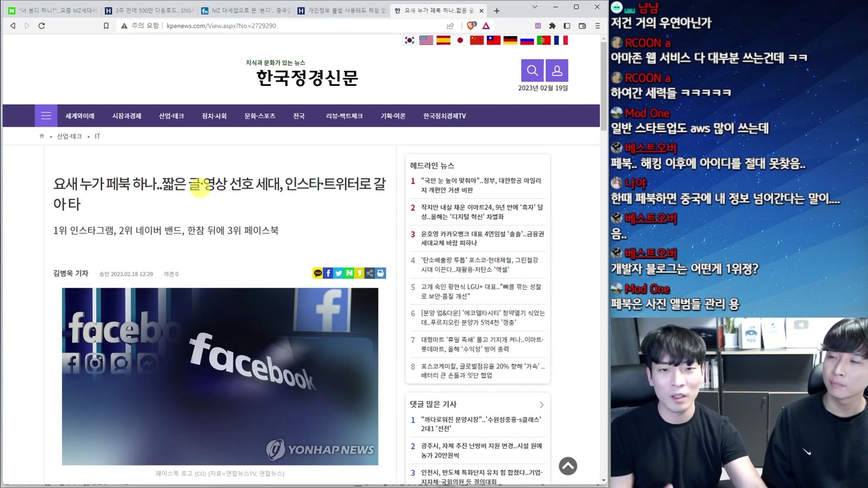Share article via Facebook icon
The width and height of the screenshot is (868, 488).
[x=328, y=274]
